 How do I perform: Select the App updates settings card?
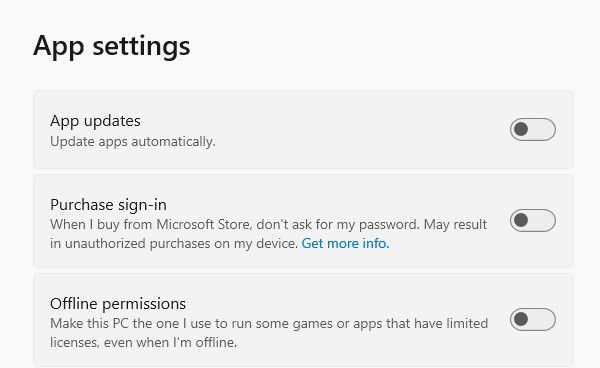303,130
